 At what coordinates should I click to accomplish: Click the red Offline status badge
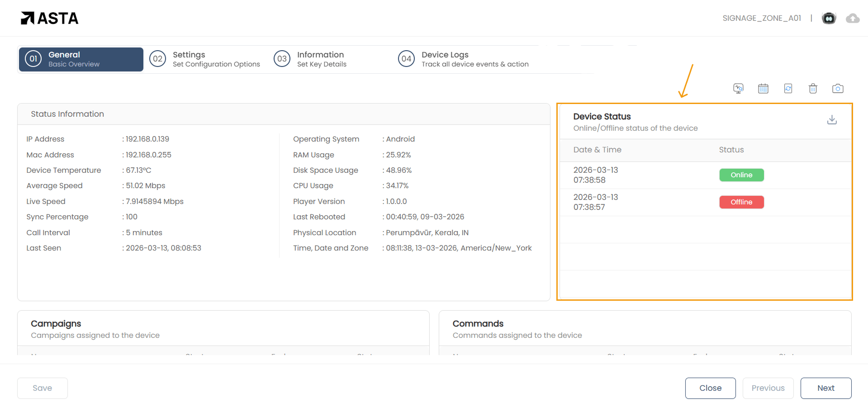pos(741,202)
